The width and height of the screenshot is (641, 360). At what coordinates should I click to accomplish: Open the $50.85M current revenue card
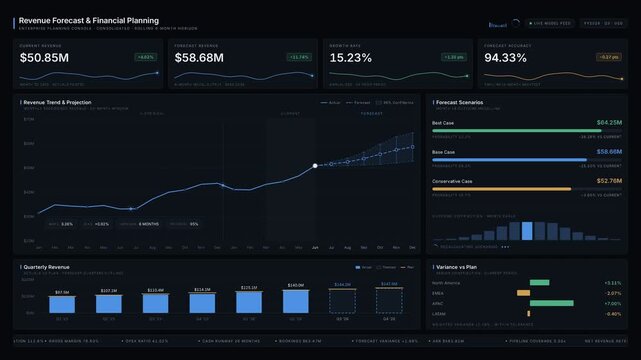(x=88, y=64)
